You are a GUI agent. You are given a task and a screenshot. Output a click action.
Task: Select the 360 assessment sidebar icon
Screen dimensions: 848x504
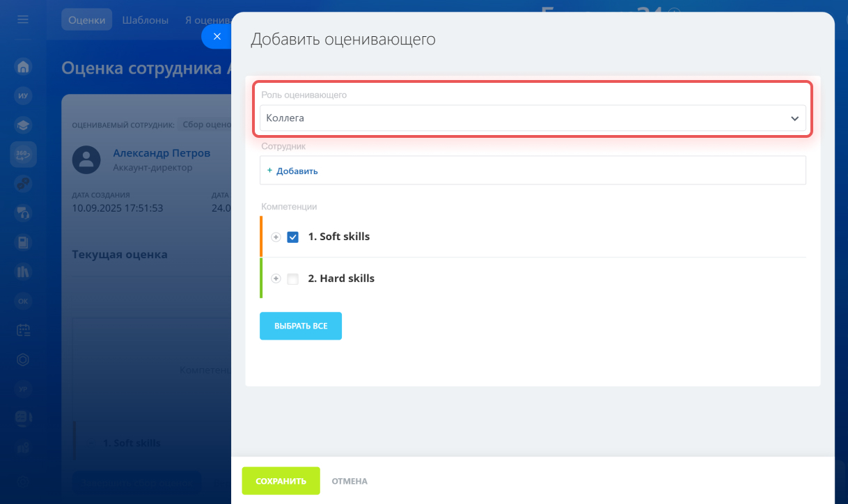tap(23, 155)
